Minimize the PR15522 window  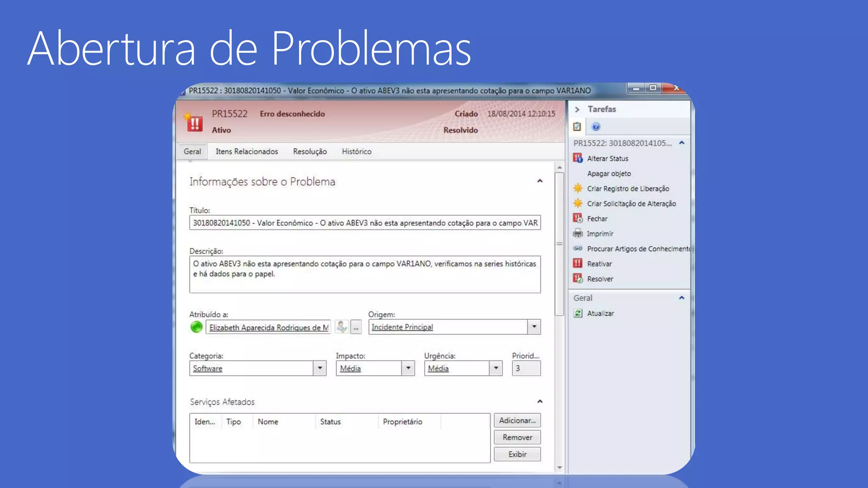[x=636, y=88]
